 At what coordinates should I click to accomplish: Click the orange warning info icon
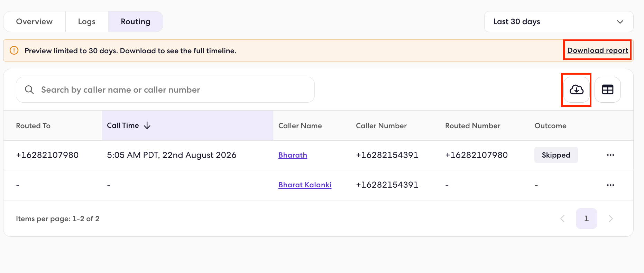(14, 50)
